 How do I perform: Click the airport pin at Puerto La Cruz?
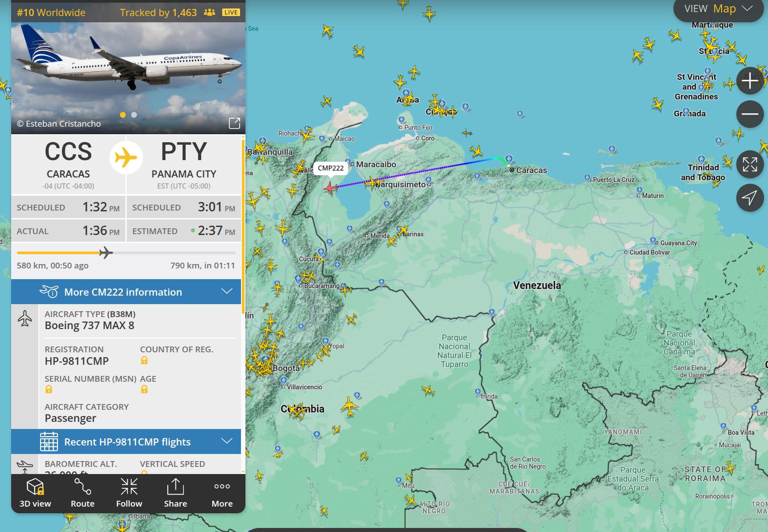pyautogui.click(x=587, y=178)
